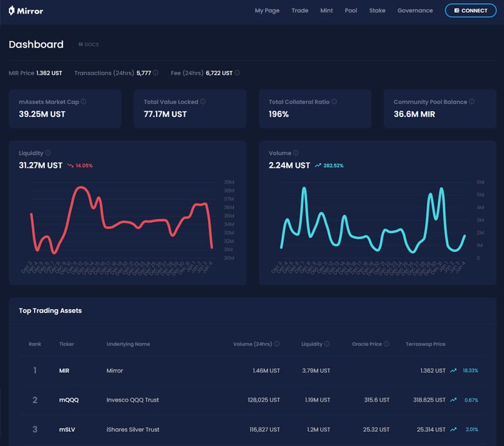Screen dimensions: 504x446
Task: Click the Rank column header
Action: coord(35,344)
